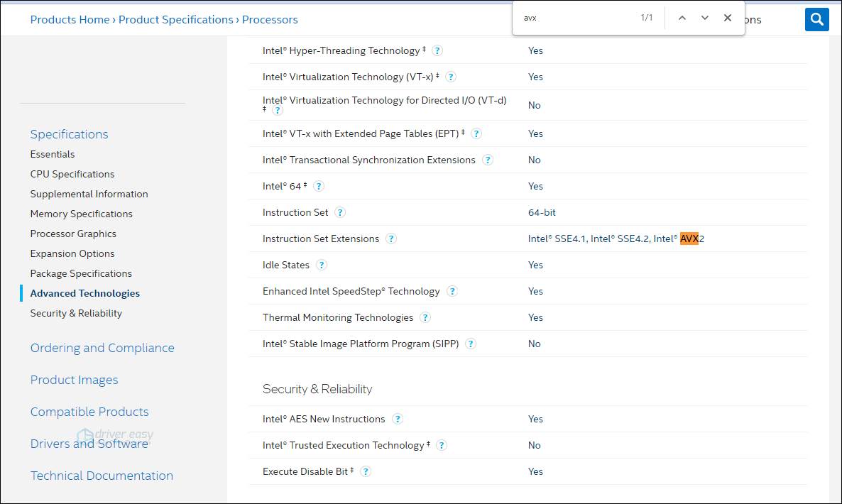The width and height of the screenshot is (842, 504).
Task: Open help for Trusted Execution Technology
Action: 442,446
